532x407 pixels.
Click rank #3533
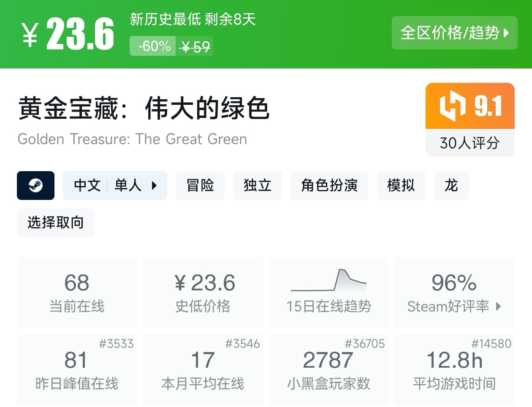tap(116, 344)
